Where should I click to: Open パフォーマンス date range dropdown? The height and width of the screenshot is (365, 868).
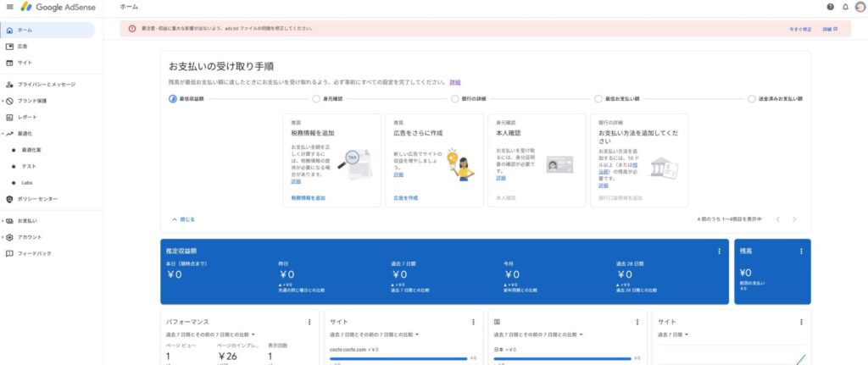[x=211, y=335]
